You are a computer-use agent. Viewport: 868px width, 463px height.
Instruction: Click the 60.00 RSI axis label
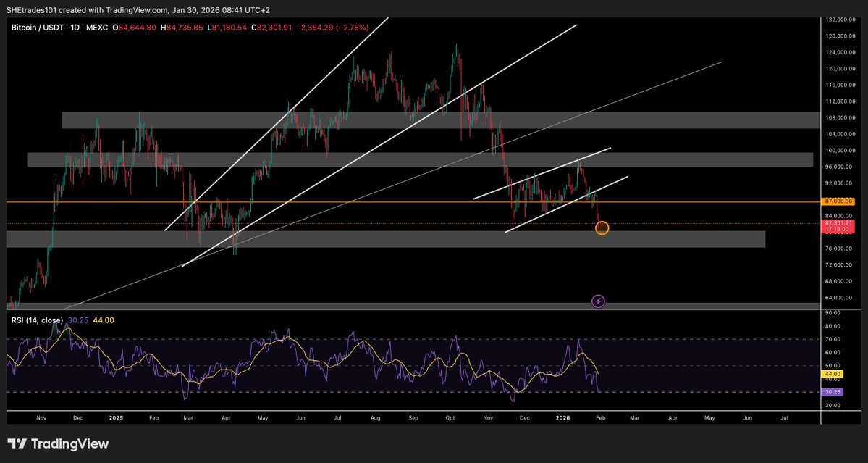833,353
